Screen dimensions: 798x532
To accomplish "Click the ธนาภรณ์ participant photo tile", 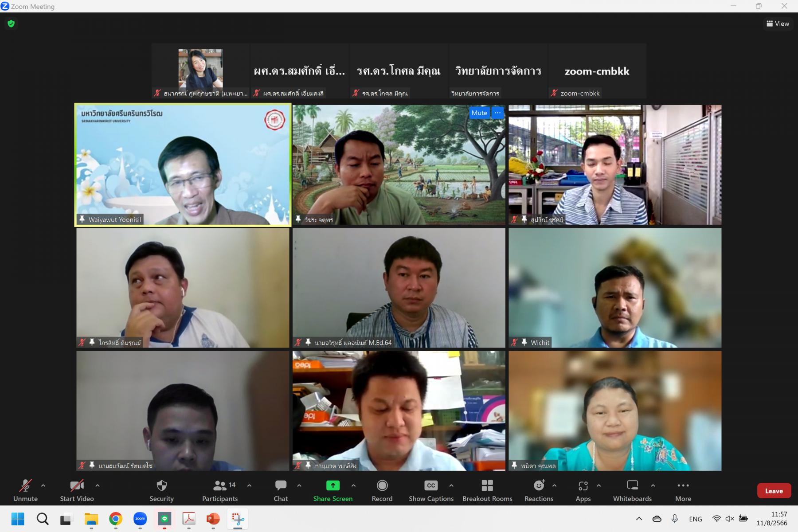I will [x=200, y=71].
